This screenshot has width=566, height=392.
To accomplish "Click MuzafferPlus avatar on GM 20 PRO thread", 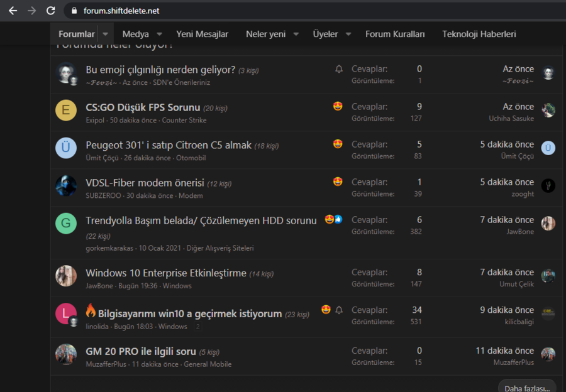I will [66, 354].
